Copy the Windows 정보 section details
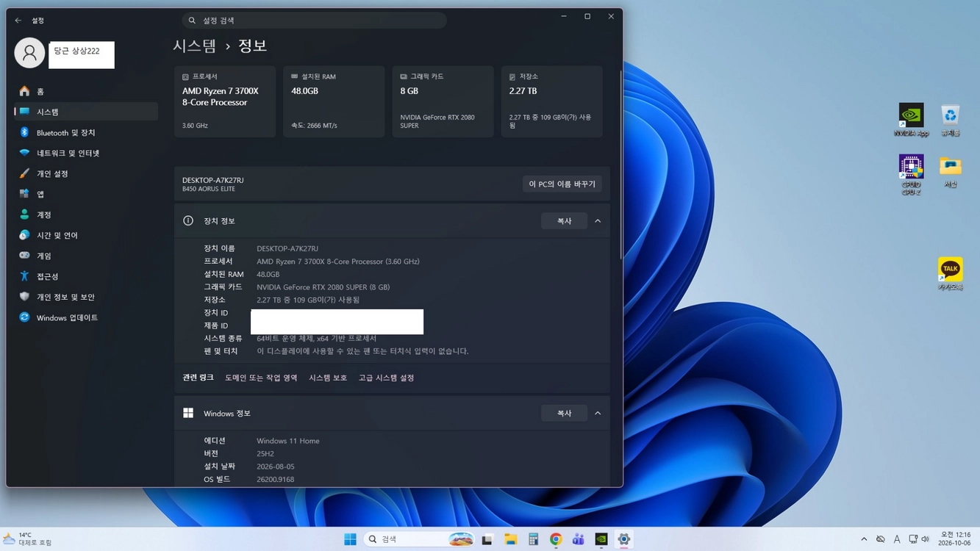This screenshot has width=980, height=551. (564, 414)
